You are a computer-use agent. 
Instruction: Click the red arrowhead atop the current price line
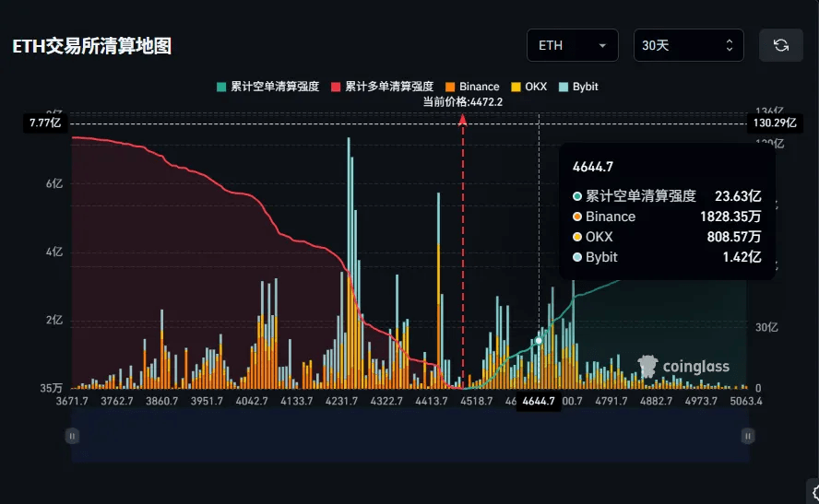click(x=463, y=121)
